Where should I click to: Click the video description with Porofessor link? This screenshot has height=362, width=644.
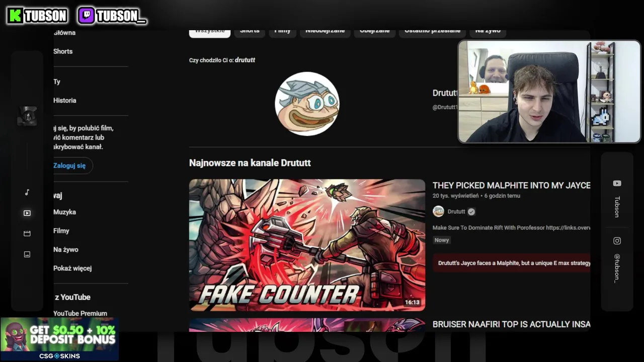click(511, 228)
